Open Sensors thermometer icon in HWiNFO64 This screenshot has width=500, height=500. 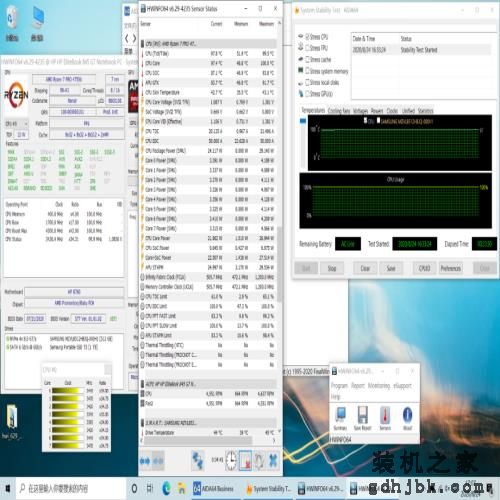(385, 418)
